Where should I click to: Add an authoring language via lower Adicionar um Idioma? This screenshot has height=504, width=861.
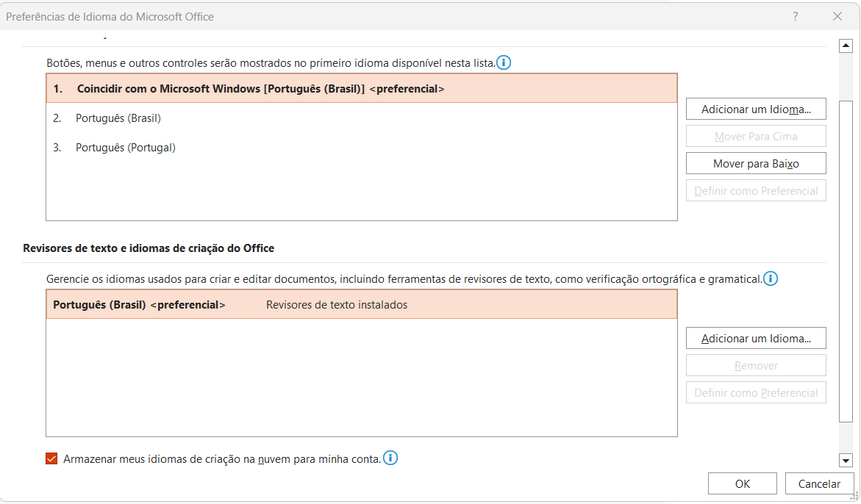(x=756, y=339)
